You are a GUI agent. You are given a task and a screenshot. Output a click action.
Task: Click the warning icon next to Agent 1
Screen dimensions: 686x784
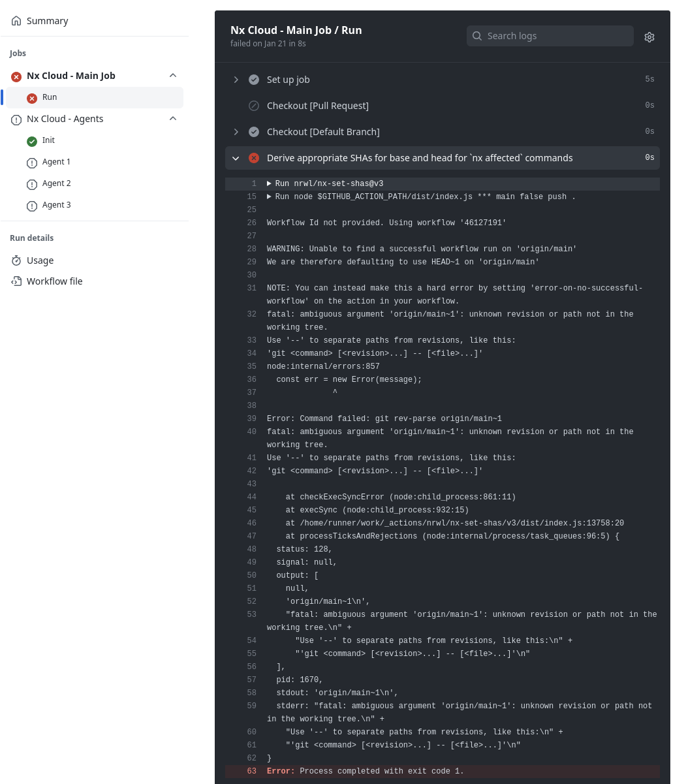32,163
